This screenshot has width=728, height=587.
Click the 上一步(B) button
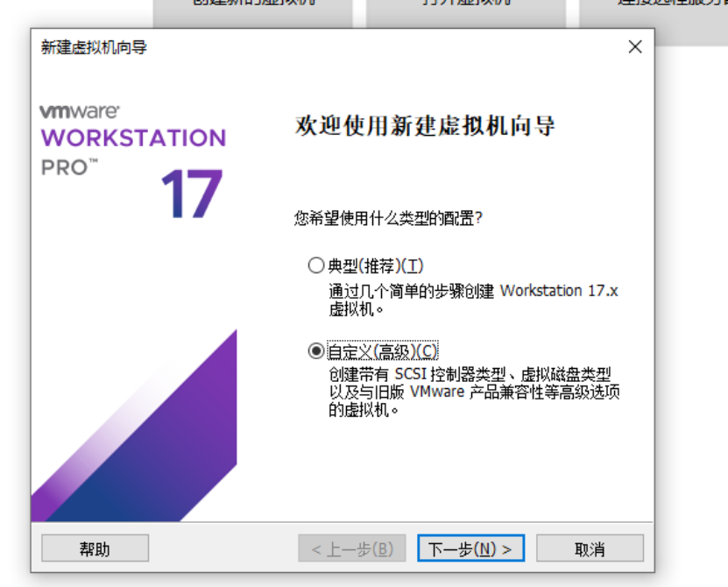(x=352, y=548)
